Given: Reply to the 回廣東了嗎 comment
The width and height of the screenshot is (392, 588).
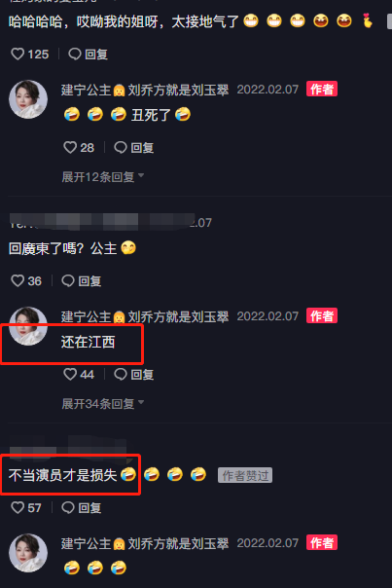Looking at the screenshot, I should (x=82, y=281).
